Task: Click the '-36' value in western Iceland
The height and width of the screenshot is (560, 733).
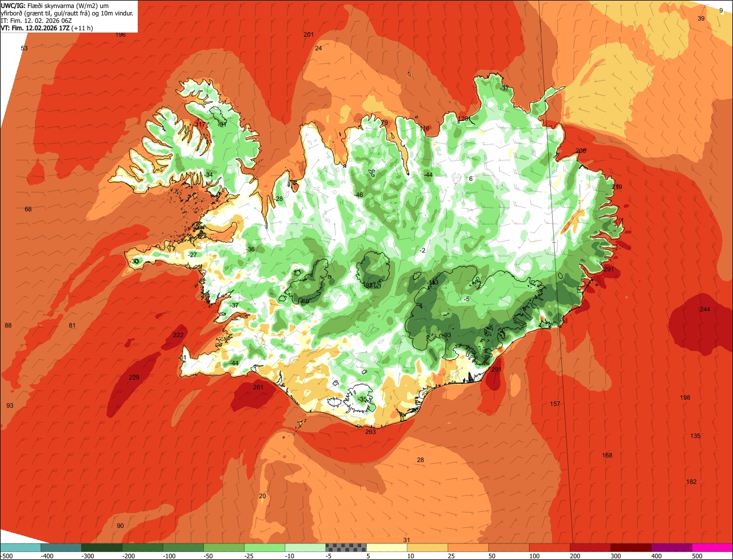Action: pos(250,250)
